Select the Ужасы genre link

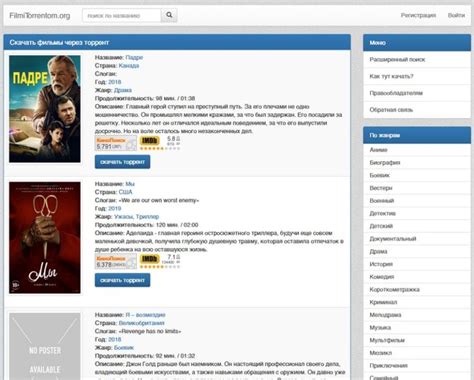(123, 217)
